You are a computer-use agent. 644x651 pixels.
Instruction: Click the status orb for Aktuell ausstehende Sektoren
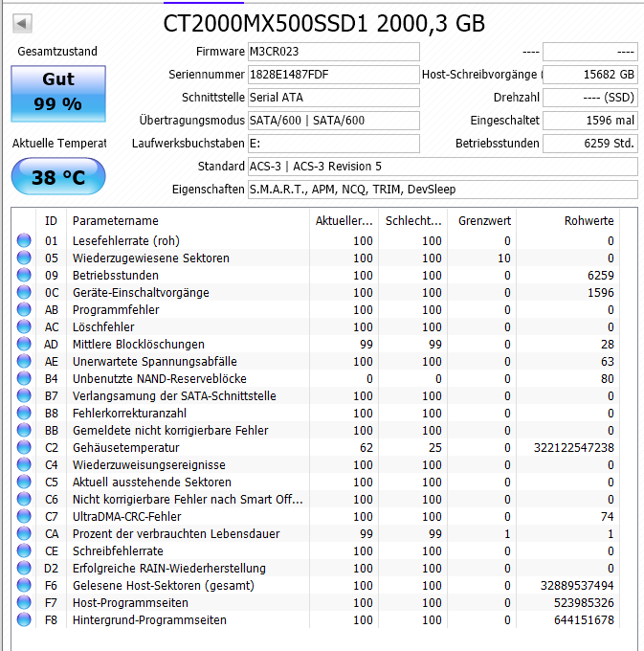click(x=24, y=482)
